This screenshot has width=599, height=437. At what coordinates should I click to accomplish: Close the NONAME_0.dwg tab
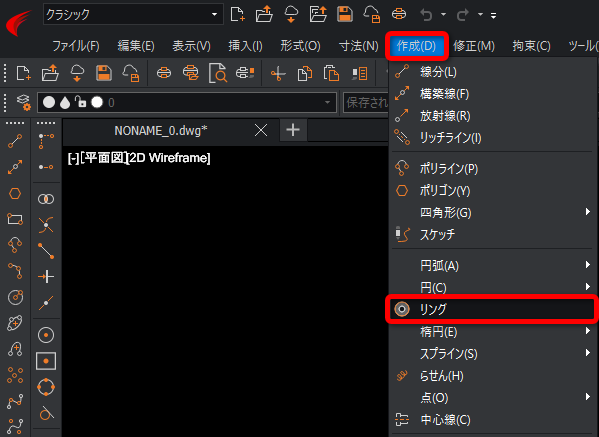tap(261, 130)
